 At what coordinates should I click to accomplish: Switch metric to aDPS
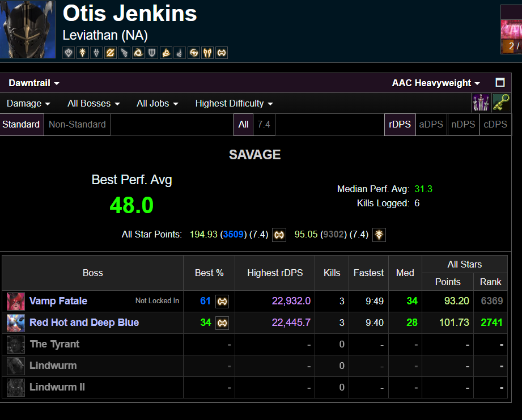pyautogui.click(x=431, y=125)
